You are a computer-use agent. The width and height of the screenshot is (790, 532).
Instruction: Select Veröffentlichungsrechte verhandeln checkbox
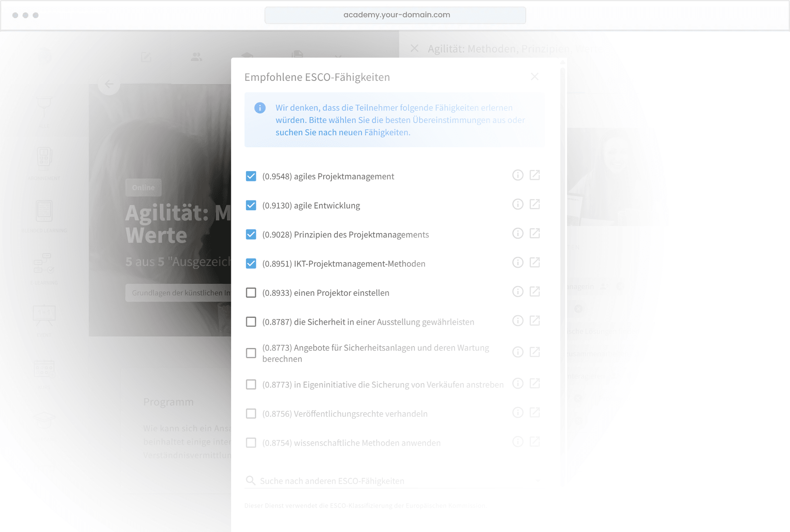[x=251, y=414]
